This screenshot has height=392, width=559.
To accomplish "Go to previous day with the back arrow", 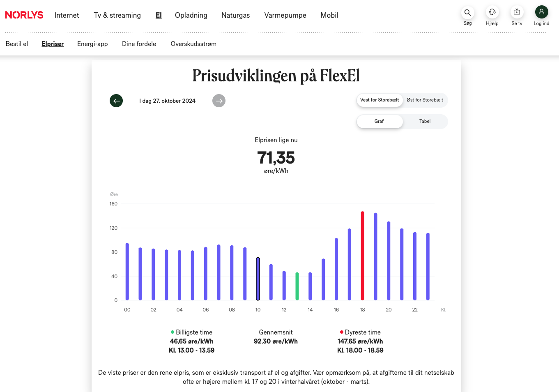I will pos(116,101).
